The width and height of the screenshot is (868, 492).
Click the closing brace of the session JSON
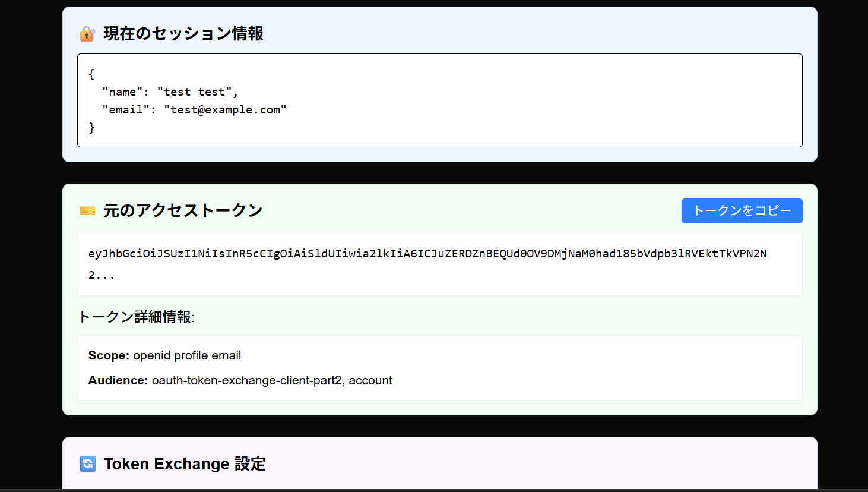91,128
